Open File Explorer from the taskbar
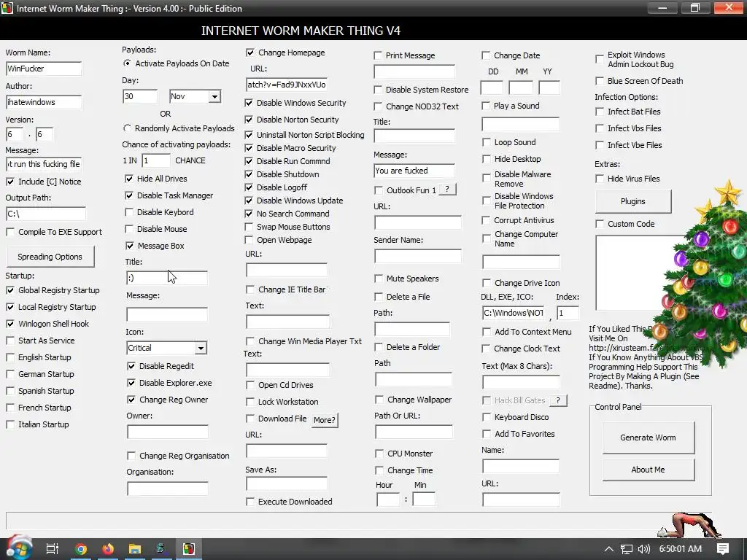This screenshot has width=747, height=560. tap(135, 549)
